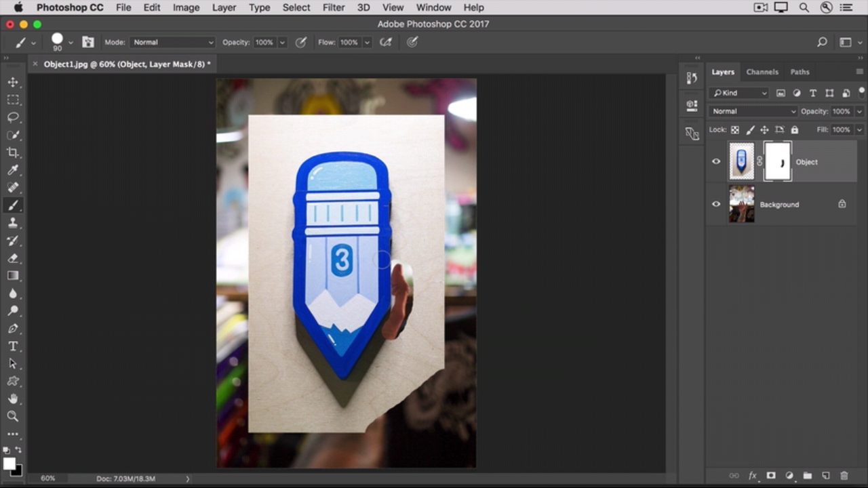Screen dimensions: 868x488
Task: Hide the Background layer
Action: point(716,204)
